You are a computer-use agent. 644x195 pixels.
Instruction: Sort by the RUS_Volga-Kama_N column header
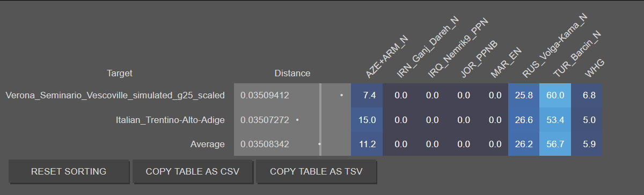[x=554, y=47]
